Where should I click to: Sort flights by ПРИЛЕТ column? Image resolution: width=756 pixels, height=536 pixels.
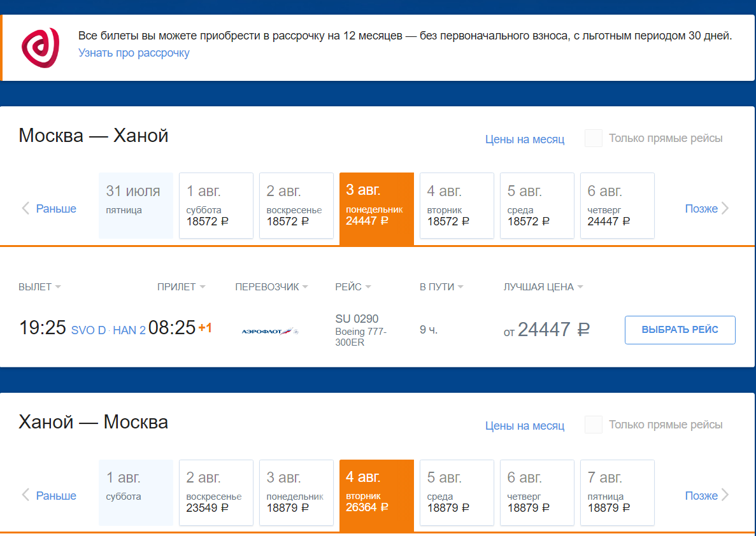182,287
